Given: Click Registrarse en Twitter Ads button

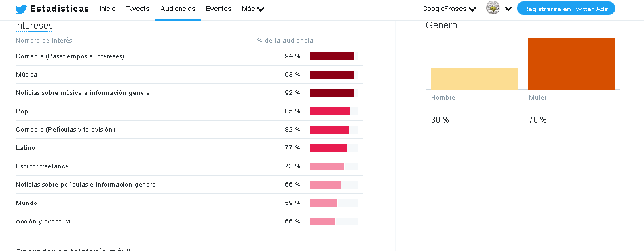Looking at the screenshot, I should click(565, 9).
